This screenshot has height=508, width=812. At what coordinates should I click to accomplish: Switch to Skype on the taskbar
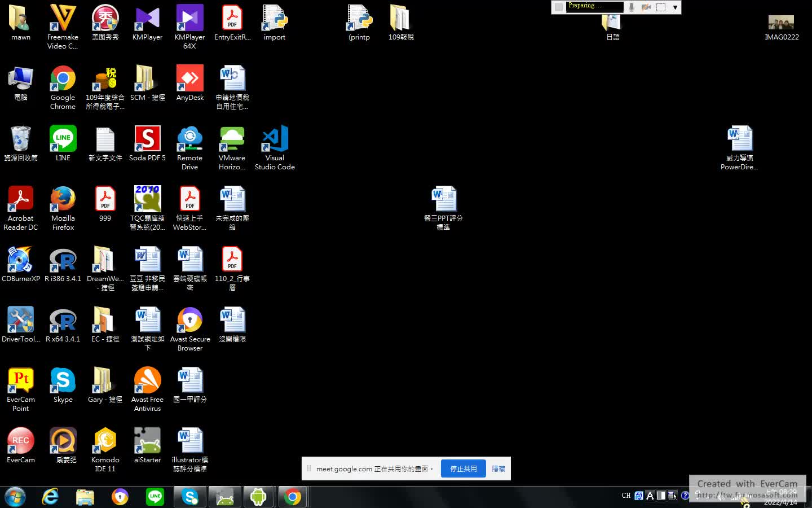(x=190, y=497)
